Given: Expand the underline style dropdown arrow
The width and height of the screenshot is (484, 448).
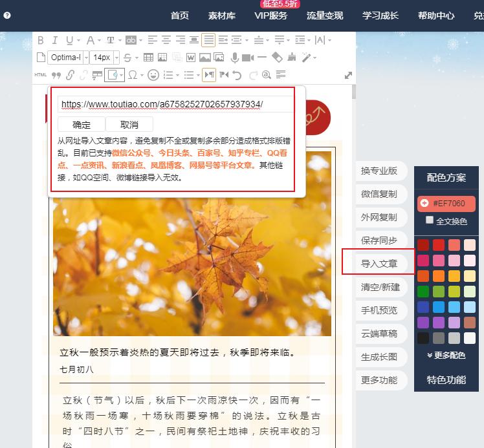Looking at the screenshot, I should pyautogui.click(x=78, y=40).
